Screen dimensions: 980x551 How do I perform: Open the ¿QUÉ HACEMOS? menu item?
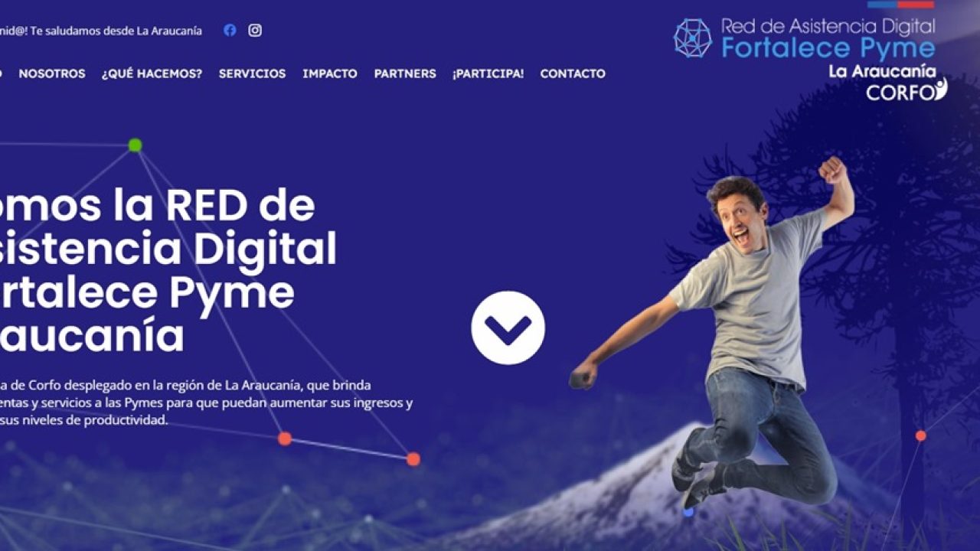coord(152,73)
